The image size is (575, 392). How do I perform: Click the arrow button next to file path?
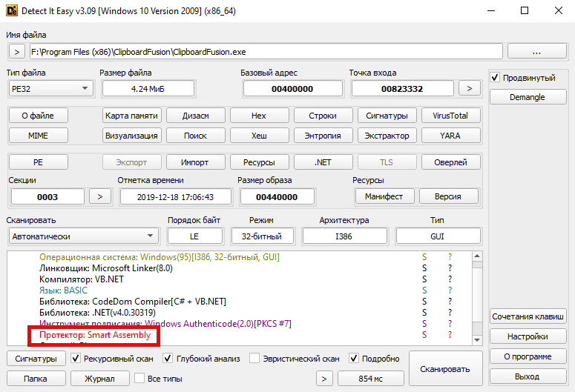point(17,52)
